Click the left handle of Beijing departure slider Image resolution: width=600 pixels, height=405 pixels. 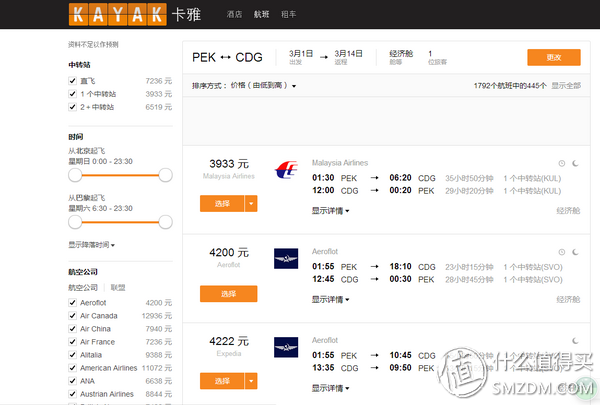pos(75,175)
